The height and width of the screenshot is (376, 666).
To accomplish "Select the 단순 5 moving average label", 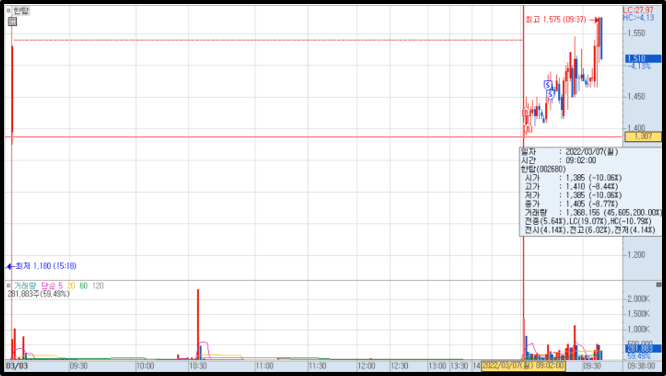I will click(x=51, y=286).
